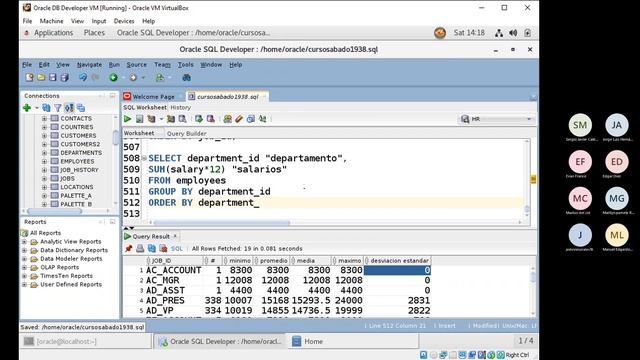Click the printer icon in Query Result toolbar

(140, 248)
